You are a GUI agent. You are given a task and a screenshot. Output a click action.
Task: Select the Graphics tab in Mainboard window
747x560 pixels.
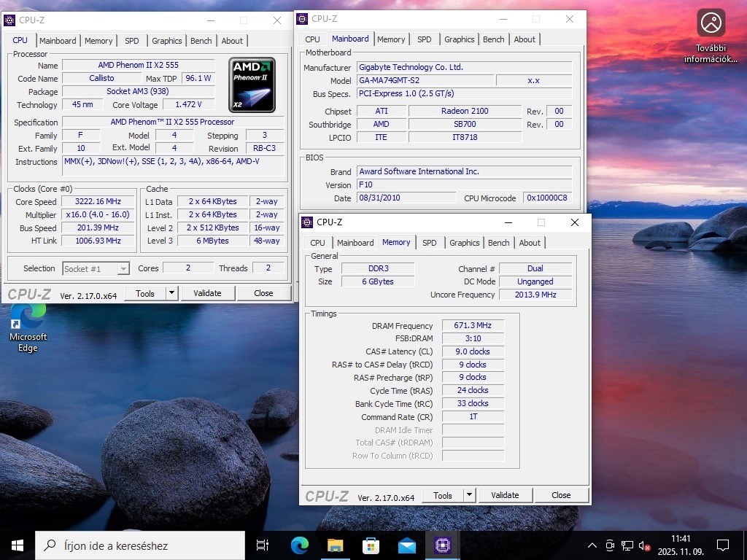click(459, 39)
